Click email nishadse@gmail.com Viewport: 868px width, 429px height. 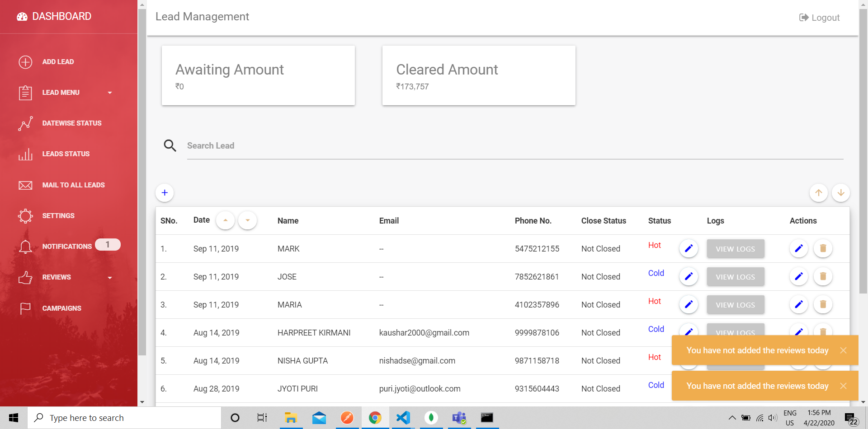[417, 361]
